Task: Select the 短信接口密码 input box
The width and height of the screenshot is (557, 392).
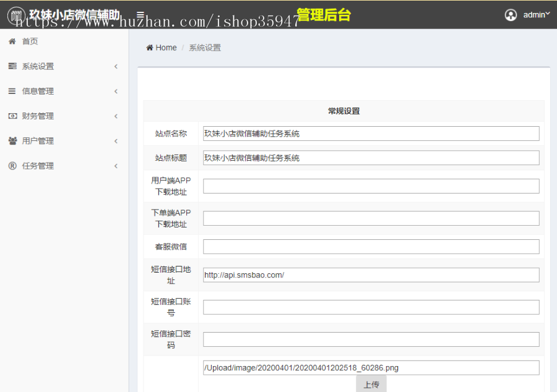Action: [x=371, y=339]
